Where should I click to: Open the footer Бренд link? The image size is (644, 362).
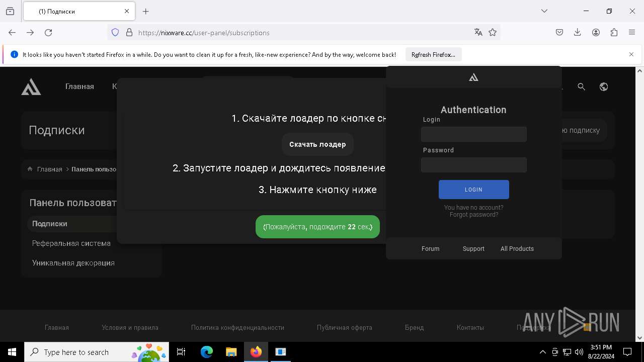tap(414, 327)
